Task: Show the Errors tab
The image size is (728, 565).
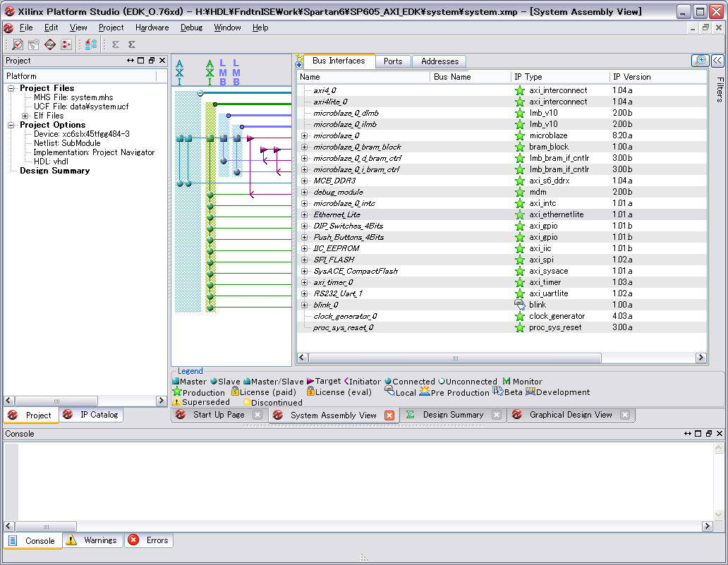Action: coord(149,540)
